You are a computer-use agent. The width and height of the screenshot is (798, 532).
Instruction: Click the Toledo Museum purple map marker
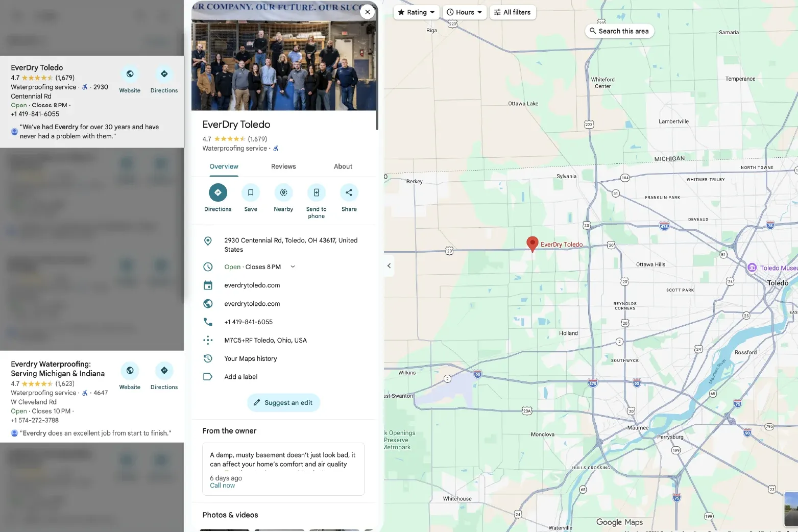(752, 268)
